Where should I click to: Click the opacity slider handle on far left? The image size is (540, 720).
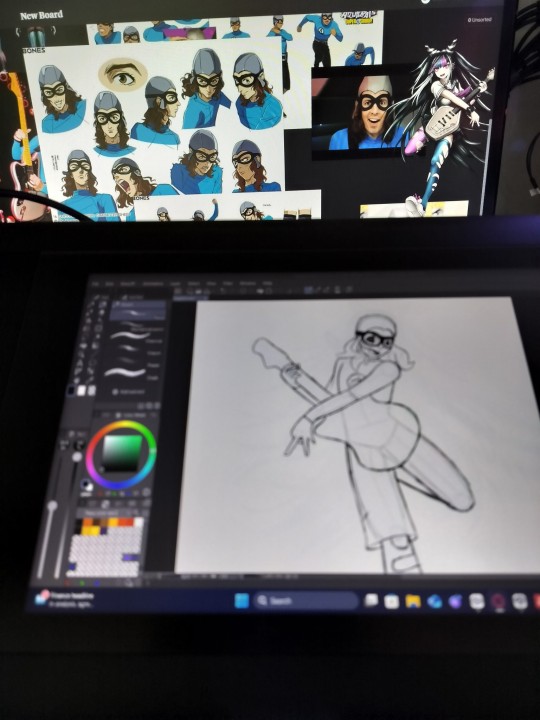52,506
